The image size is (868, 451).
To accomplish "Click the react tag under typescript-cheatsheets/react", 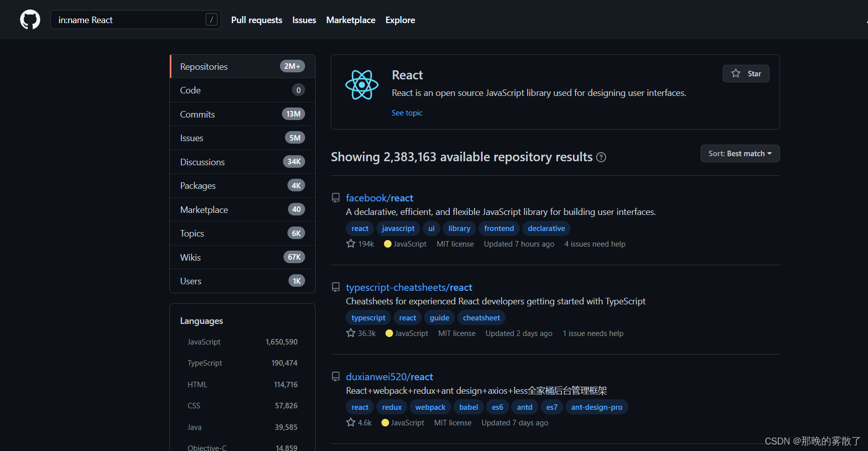I will pos(408,318).
